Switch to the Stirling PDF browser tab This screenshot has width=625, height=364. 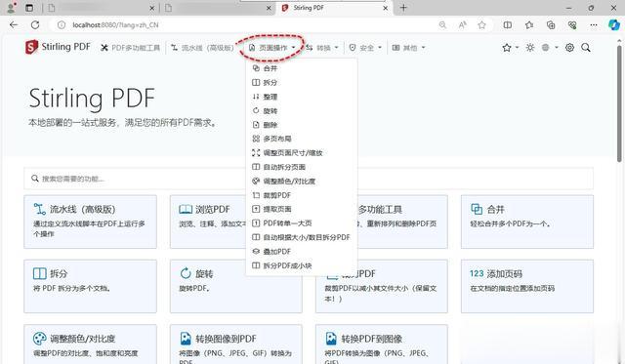pyautogui.click(x=335, y=8)
